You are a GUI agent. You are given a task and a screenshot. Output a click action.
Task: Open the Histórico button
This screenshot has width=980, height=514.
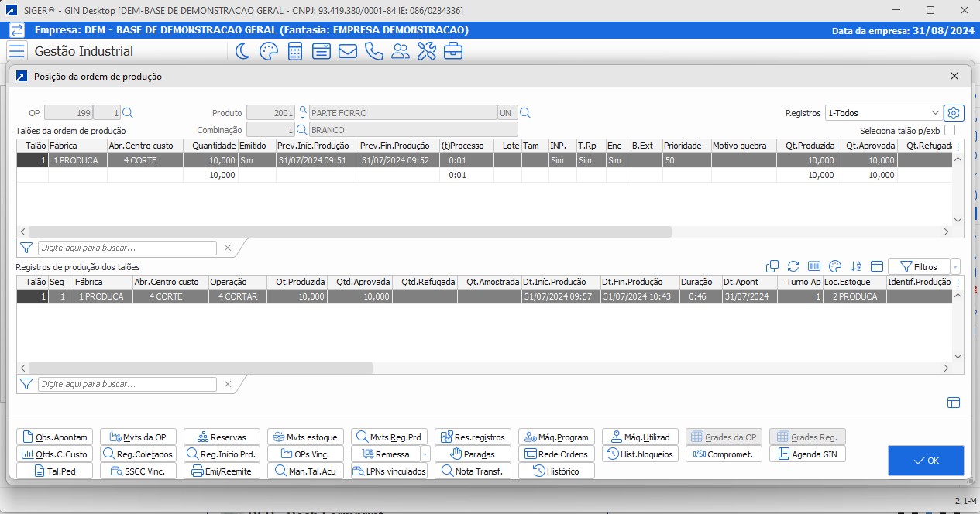coord(556,471)
